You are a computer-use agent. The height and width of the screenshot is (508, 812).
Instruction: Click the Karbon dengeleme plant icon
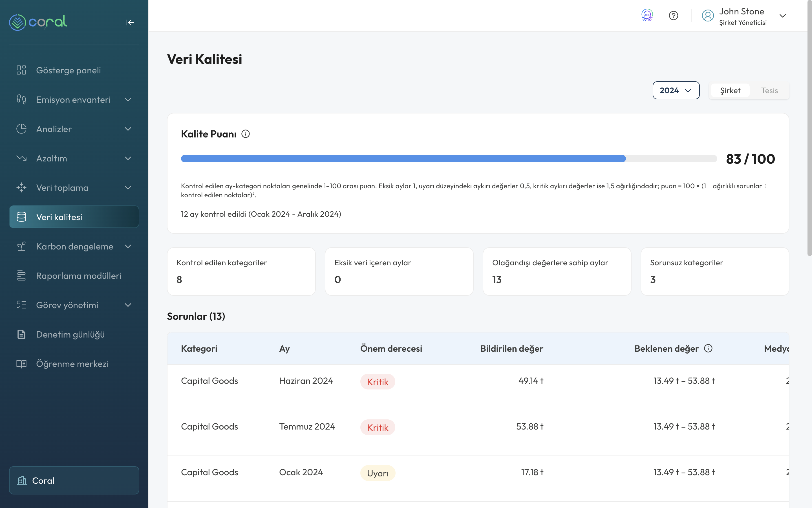21,246
